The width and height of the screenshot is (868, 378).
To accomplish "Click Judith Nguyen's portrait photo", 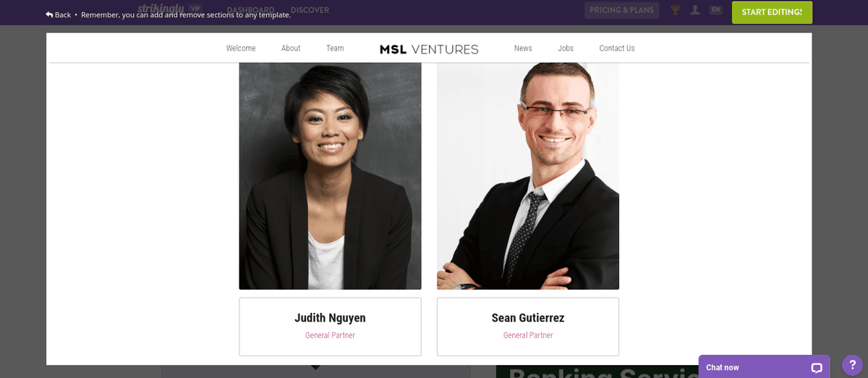I will (x=330, y=176).
